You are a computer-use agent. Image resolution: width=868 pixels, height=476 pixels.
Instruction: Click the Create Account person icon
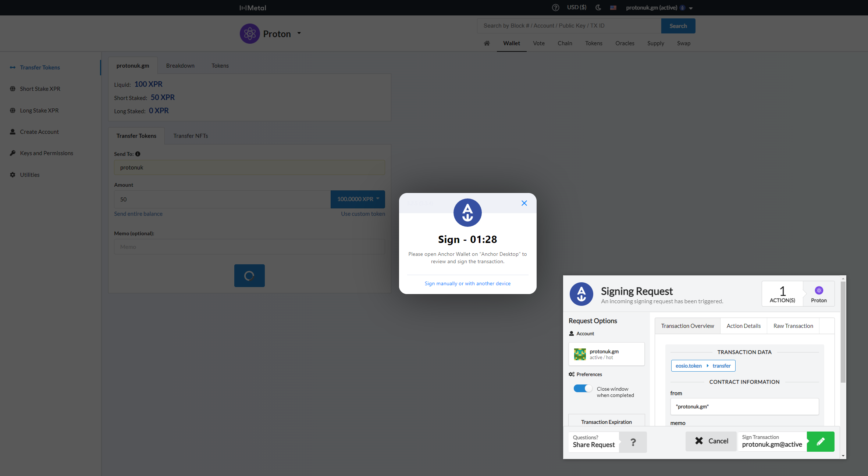13,132
